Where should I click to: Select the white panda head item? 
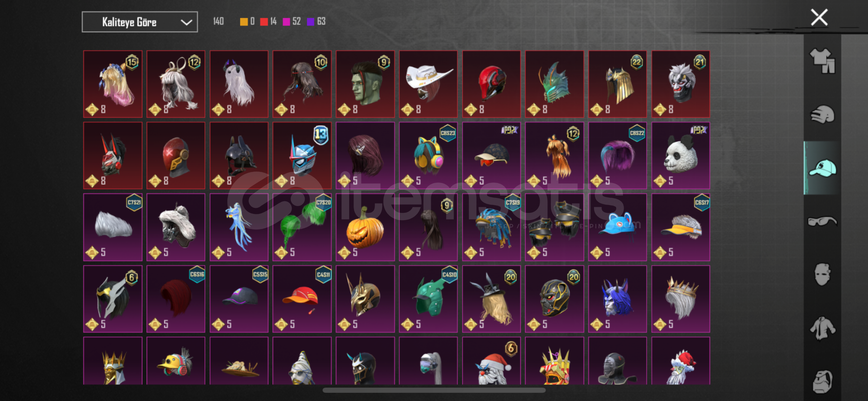point(680,156)
